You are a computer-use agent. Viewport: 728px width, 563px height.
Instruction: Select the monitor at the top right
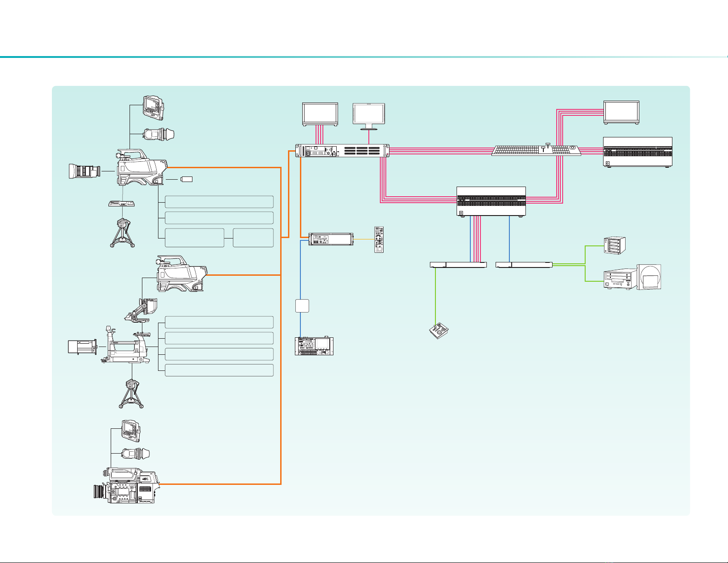click(x=621, y=113)
